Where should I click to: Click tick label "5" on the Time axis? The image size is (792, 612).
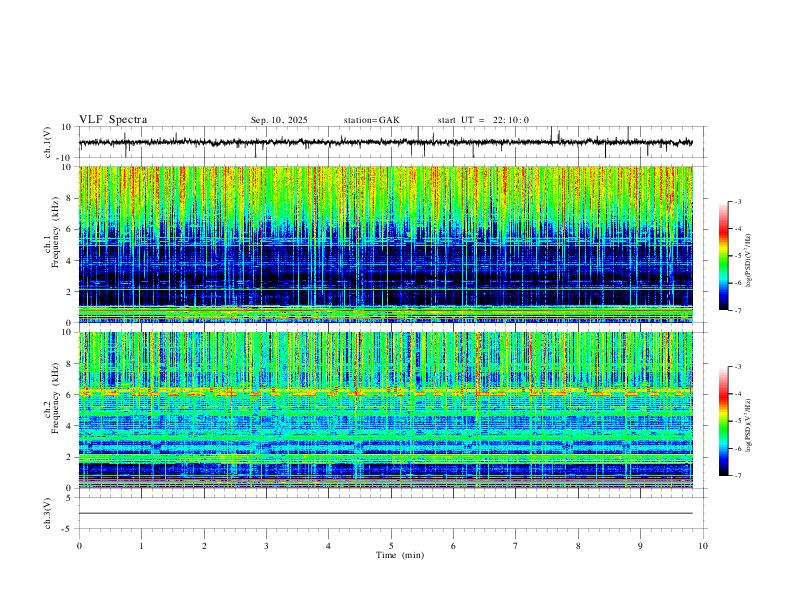[x=391, y=546]
